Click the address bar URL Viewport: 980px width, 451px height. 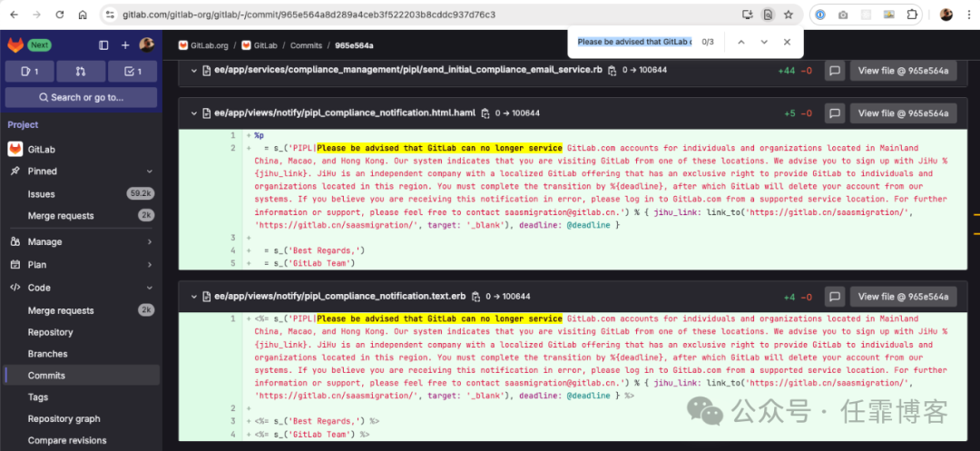309,15
